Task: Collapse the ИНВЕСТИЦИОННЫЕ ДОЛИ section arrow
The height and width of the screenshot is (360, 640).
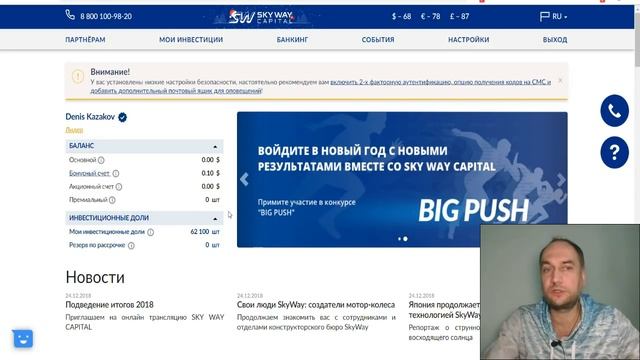Action: click(215, 219)
